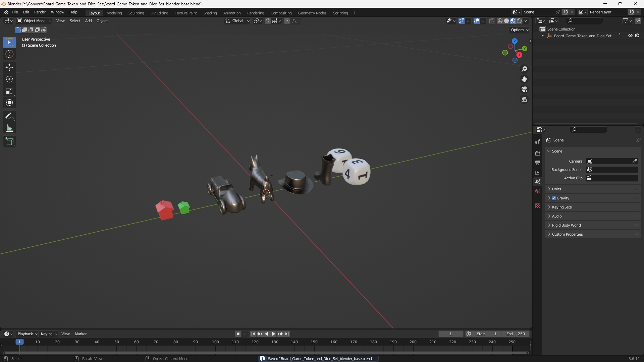Jump to the end frame

(287, 334)
